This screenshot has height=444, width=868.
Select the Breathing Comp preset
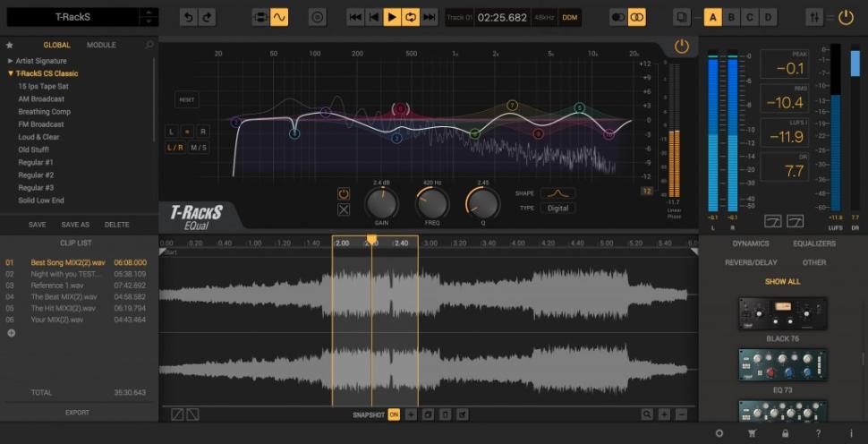coord(44,112)
